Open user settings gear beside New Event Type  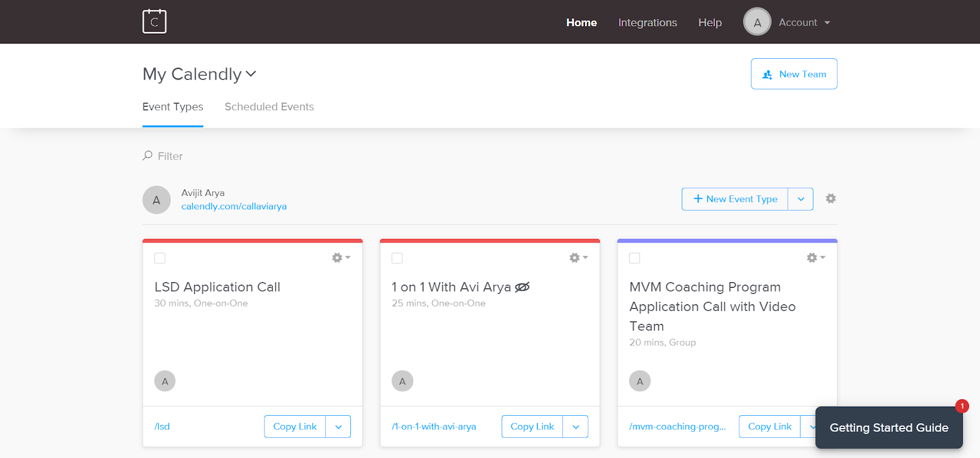(x=831, y=198)
